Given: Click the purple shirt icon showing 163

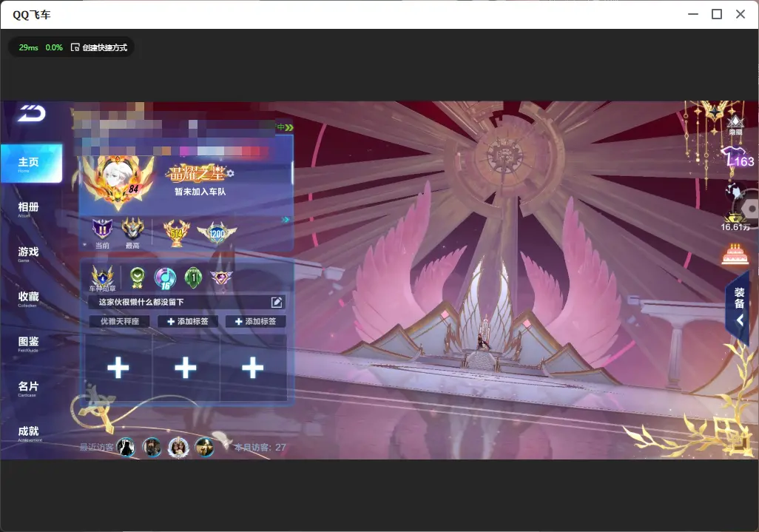Looking at the screenshot, I should click(x=738, y=158).
